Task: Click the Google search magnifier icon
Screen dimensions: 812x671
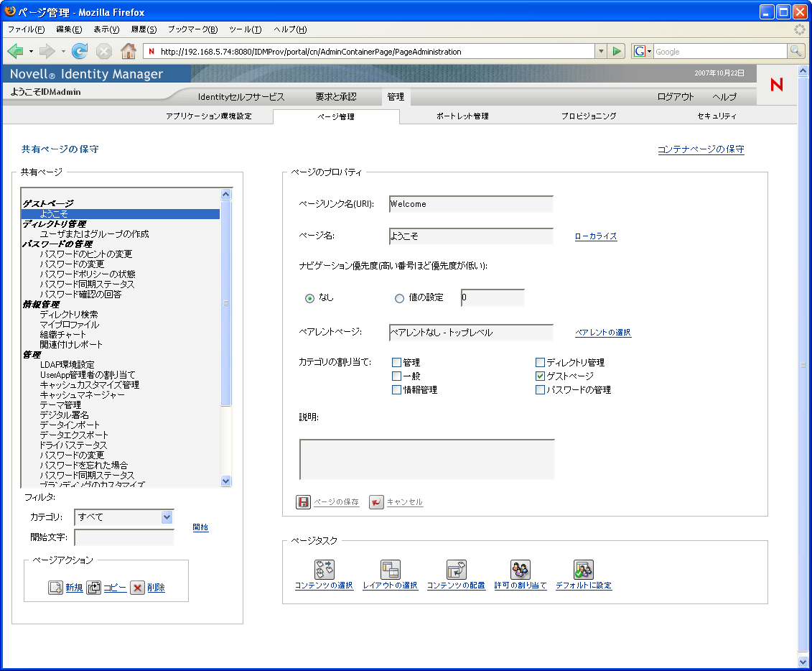Action: [x=795, y=51]
